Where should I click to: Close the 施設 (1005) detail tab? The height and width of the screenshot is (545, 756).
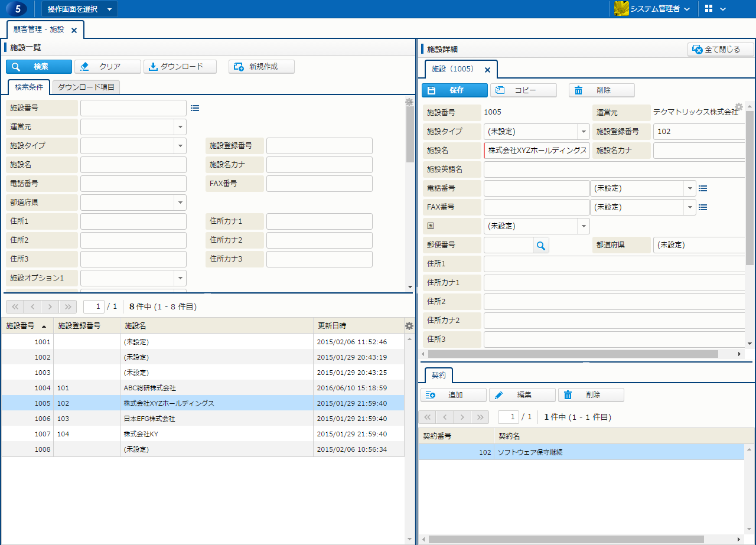coord(487,70)
